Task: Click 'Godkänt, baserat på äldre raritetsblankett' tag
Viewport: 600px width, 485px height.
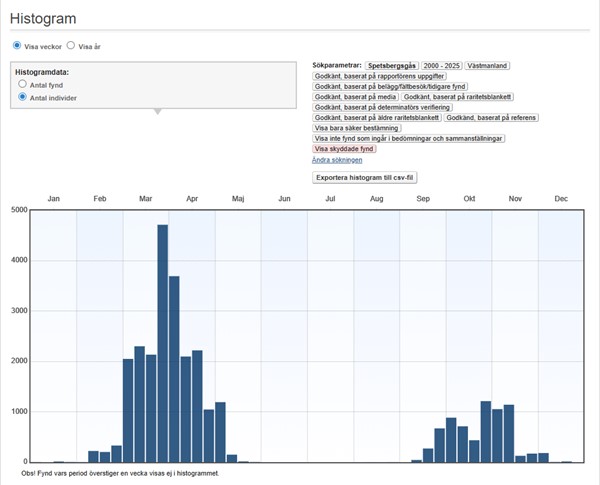Action: click(x=377, y=118)
